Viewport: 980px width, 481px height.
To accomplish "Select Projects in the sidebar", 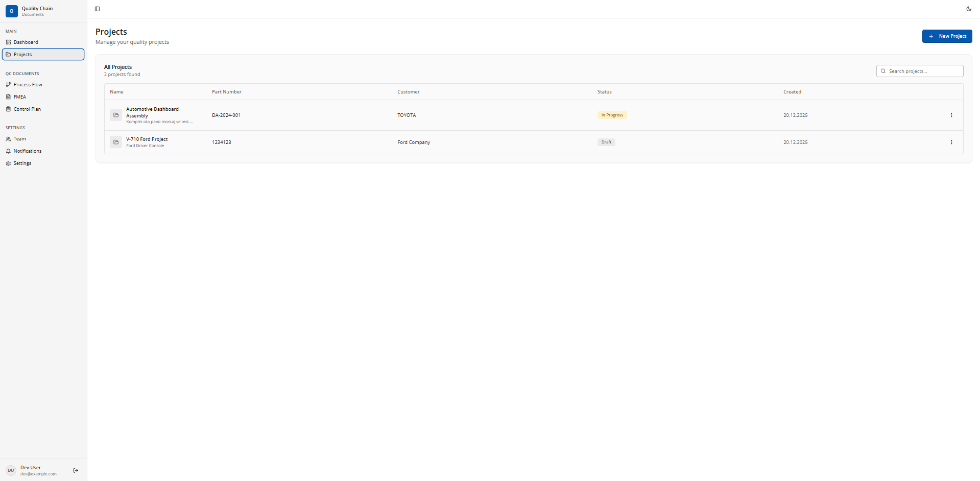I will click(x=23, y=55).
